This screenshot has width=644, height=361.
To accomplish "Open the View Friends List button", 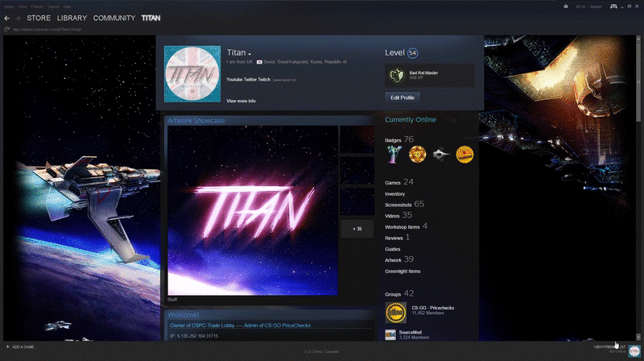I will (609, 346).
